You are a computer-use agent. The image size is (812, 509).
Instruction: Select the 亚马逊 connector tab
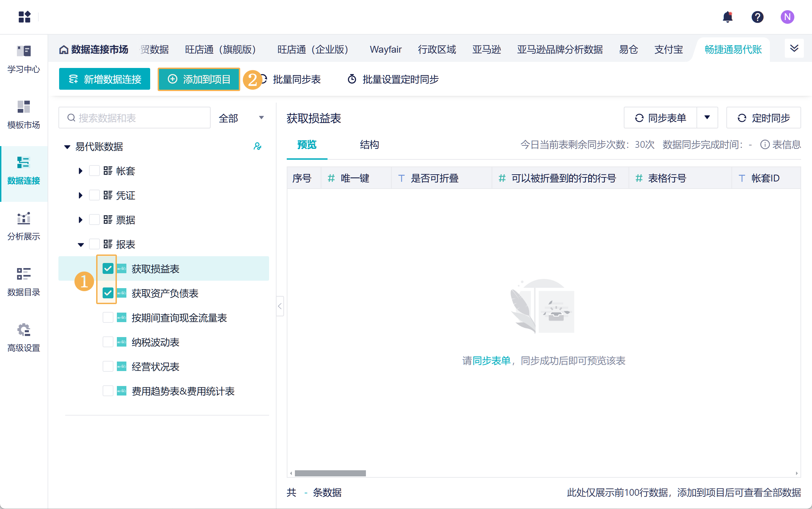tap(486, 50)
